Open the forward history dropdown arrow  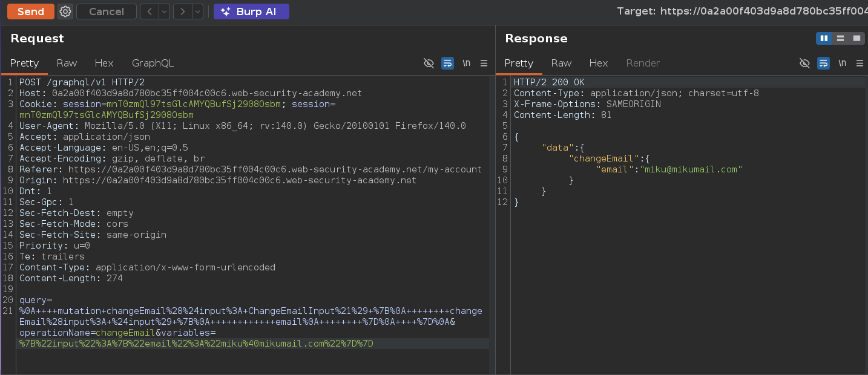pyautogui.click(x=198, y=11)
